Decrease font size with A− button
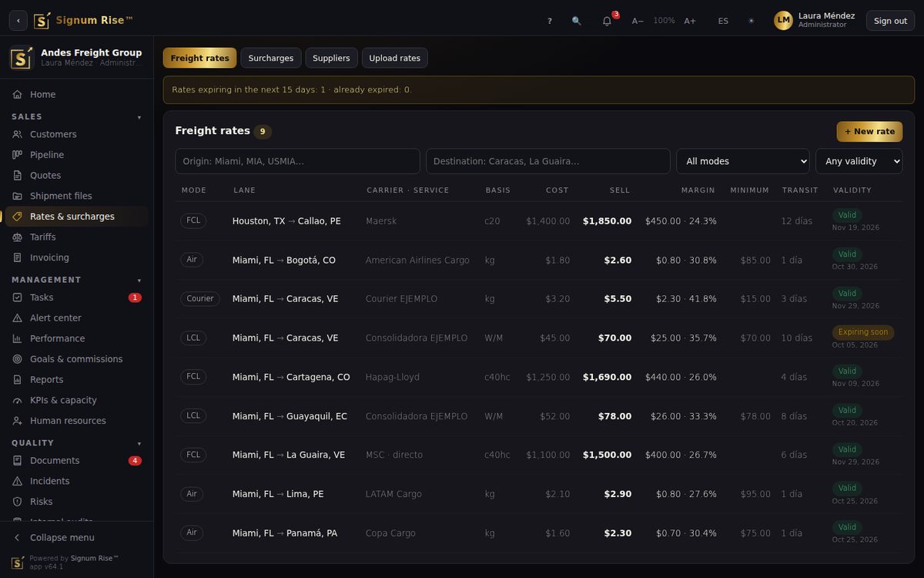 click(638, 21)
